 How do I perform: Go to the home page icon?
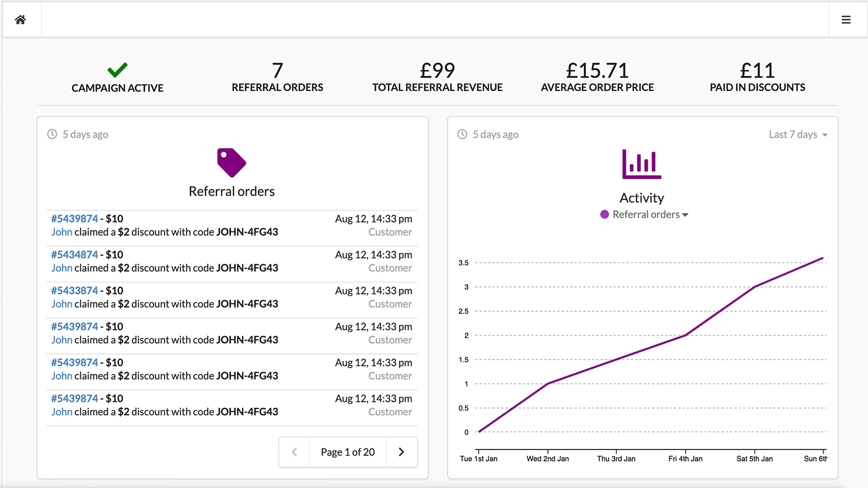[21, 20]
